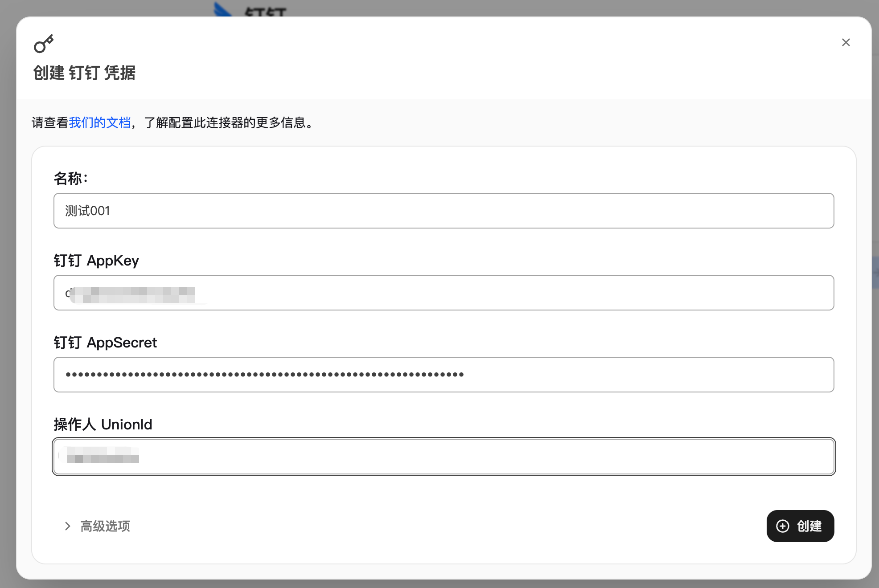Click the 钉钉 AppSecret password field
879x588 pixels.
click(x=444, y=375)
